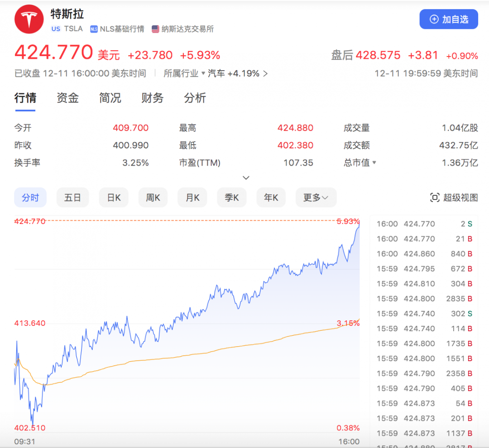
Task: Open the 简况 tab
Action: pos(110,98)
